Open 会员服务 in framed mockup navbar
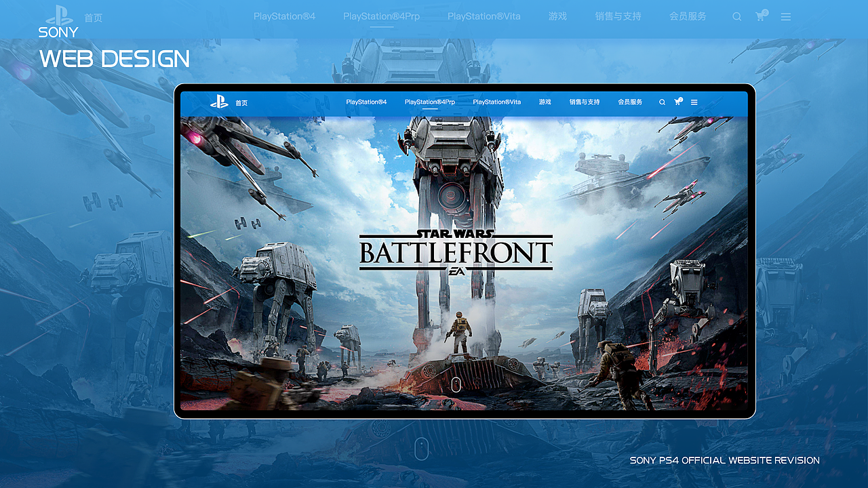 click(630, 102)
